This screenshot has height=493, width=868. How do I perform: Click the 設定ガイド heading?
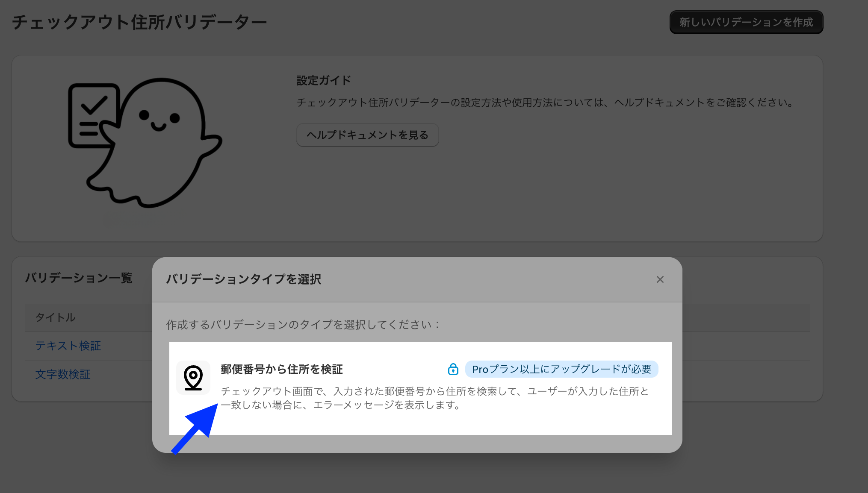(x=324, y=80)
